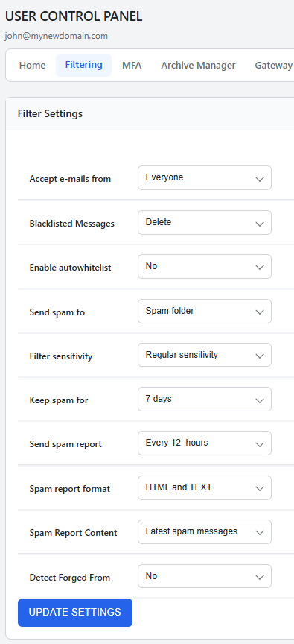Expand the Detect Forged From dropdown
Viewport: 294px width, 644px height.
(204, 576)
